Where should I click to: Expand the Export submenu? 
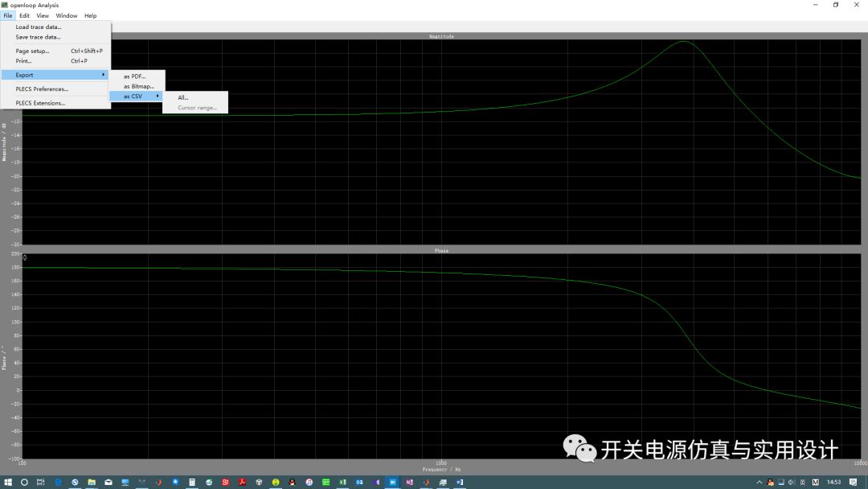coord(55,75)
